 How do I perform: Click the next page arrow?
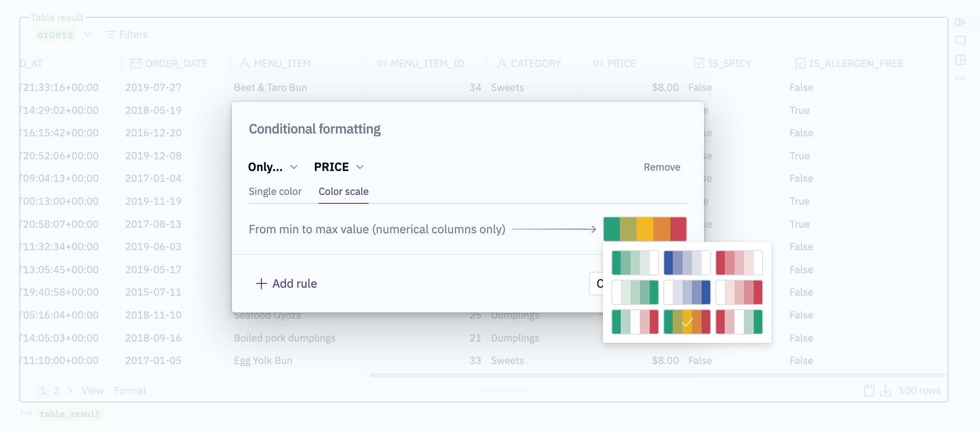click(x=70, y=391)
